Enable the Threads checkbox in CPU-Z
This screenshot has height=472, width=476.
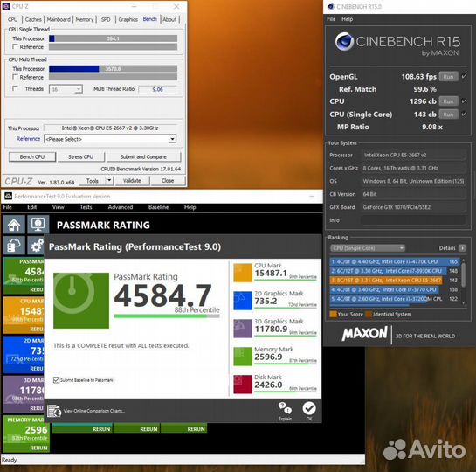coord(15,88)
